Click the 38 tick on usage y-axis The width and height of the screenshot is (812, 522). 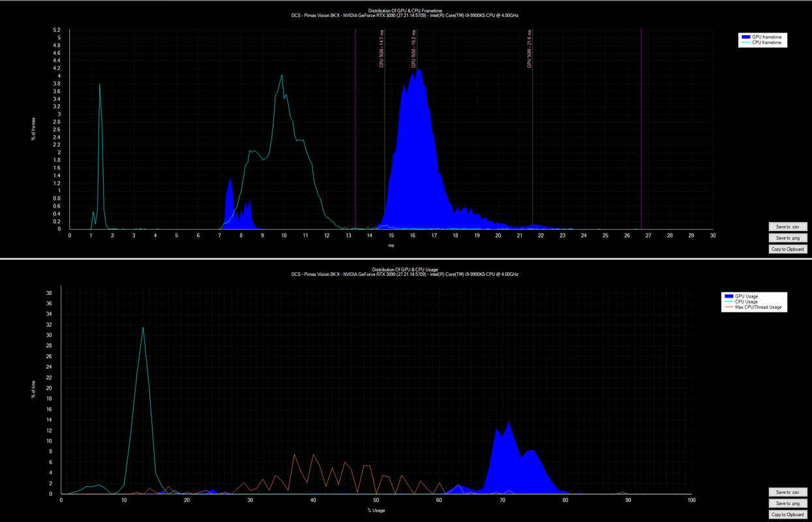coord(49,293)
